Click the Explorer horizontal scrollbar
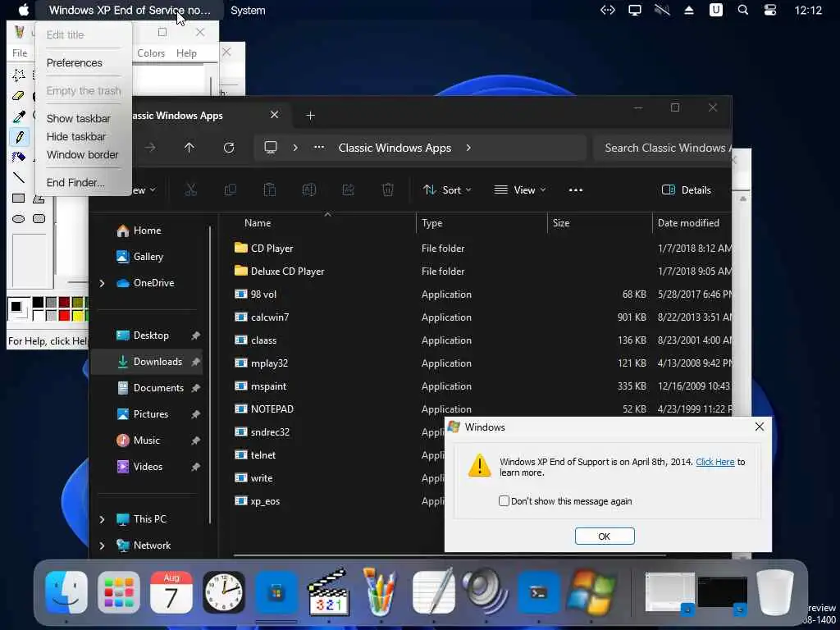This screenshot has width=840, height=630. [x=449, y=555]
